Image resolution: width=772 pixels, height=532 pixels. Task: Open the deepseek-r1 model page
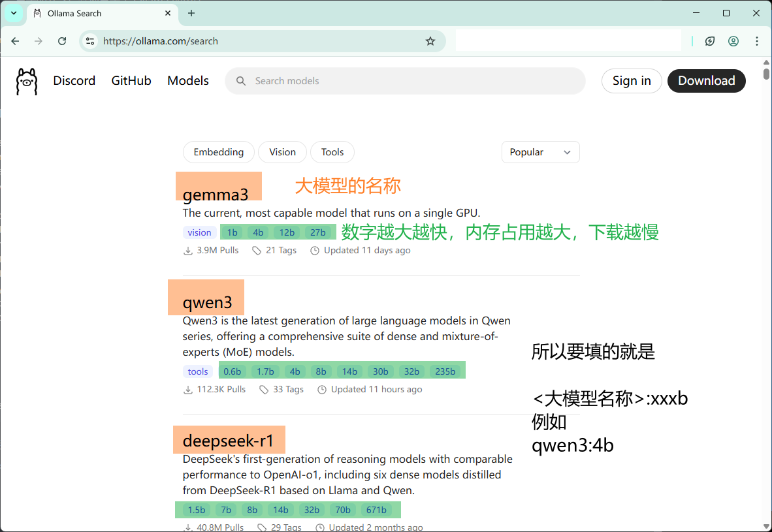[228, 441]
